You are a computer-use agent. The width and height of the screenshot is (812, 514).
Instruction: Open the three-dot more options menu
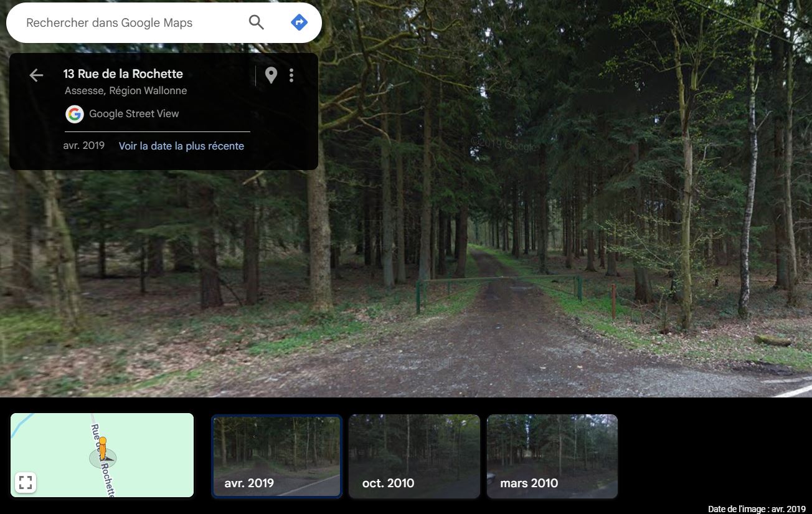coord(291,75)
